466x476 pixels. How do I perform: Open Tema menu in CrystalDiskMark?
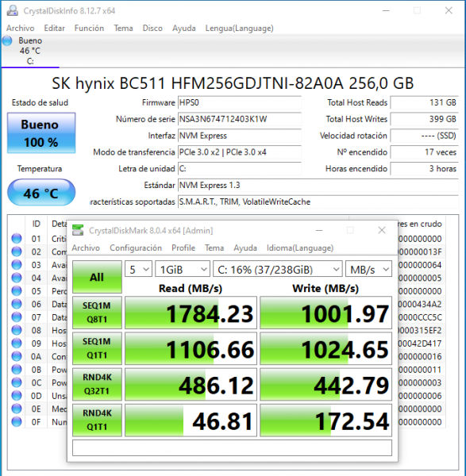pos(214,248)
